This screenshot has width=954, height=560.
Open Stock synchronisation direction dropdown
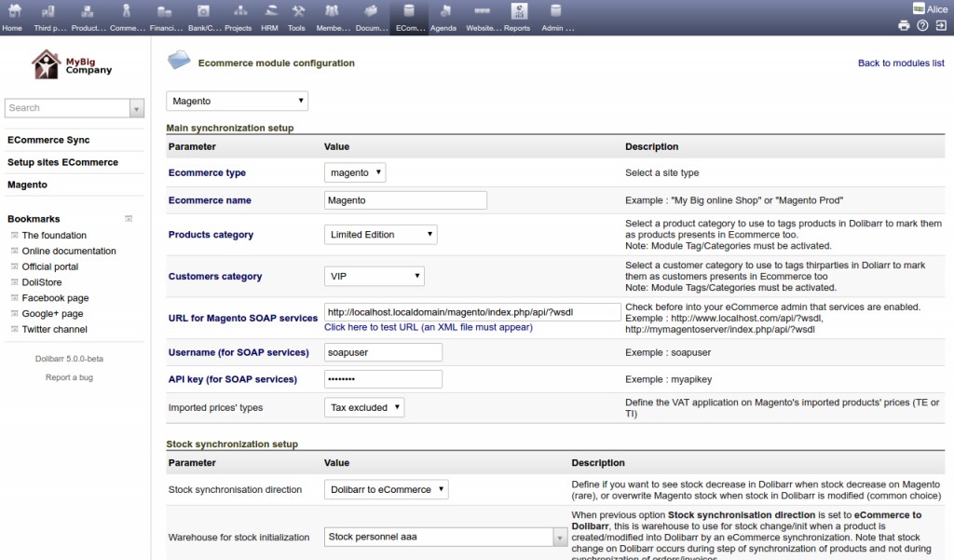[386, 489]
